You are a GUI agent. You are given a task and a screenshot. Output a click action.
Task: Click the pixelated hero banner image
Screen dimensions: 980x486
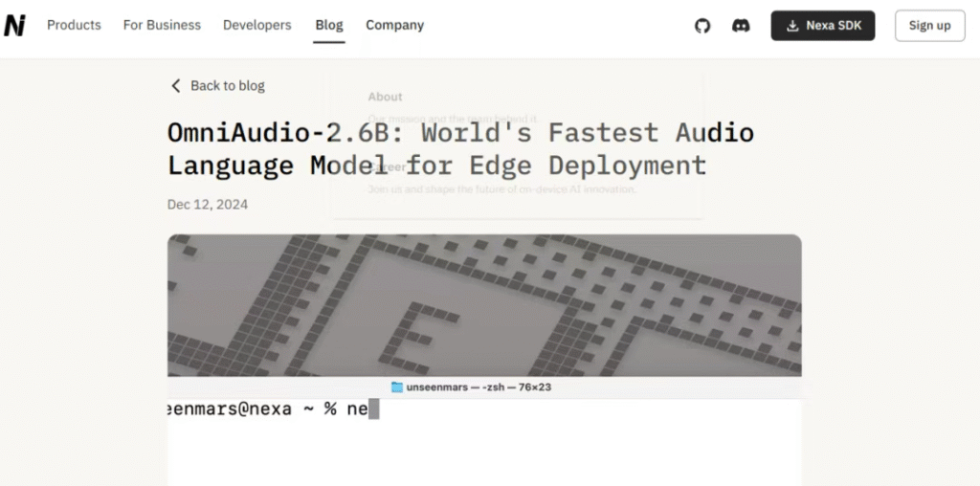pos(484,304)
